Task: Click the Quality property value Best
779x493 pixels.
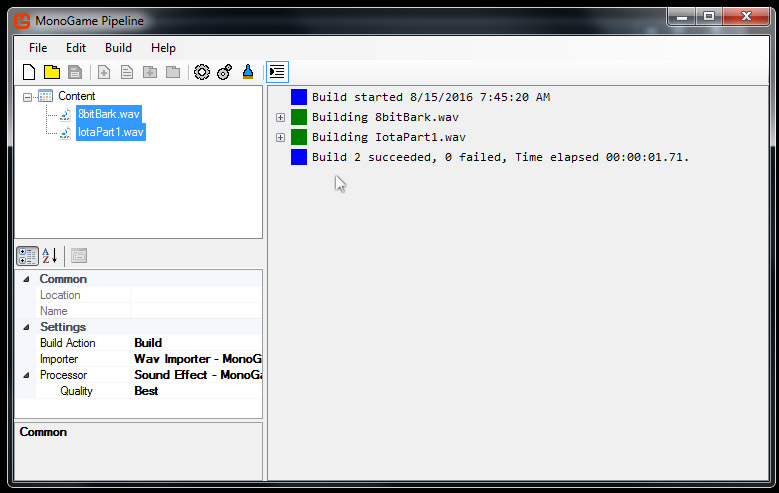Action: tap(196, 391)
